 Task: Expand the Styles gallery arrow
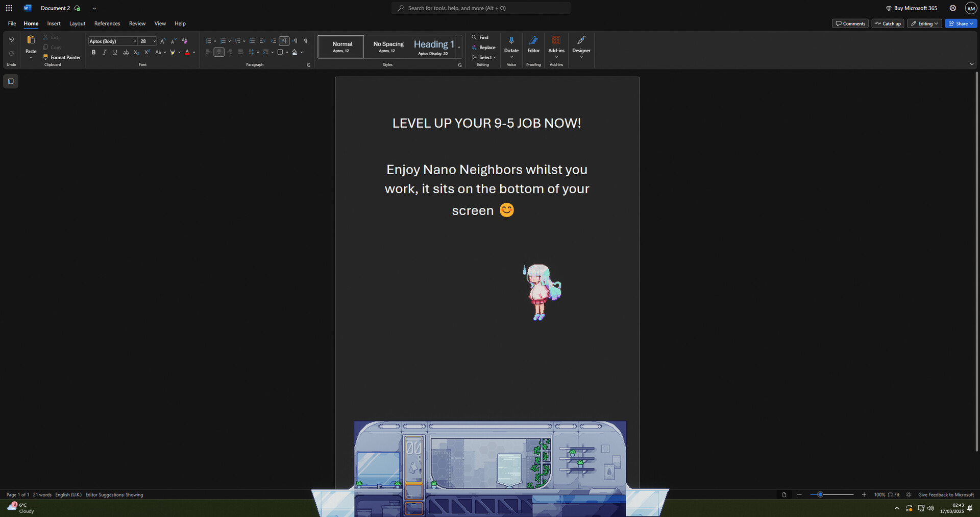point(459,47)
